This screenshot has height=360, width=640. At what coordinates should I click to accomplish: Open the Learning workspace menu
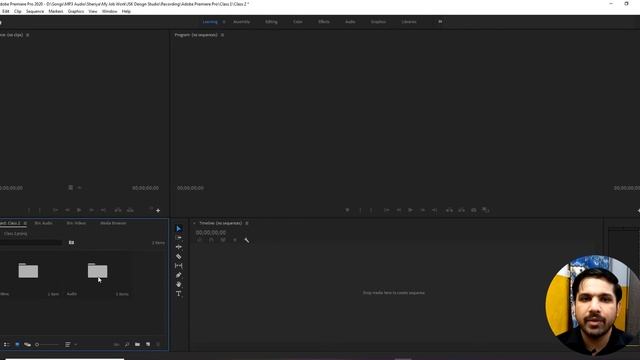[224, 22]
